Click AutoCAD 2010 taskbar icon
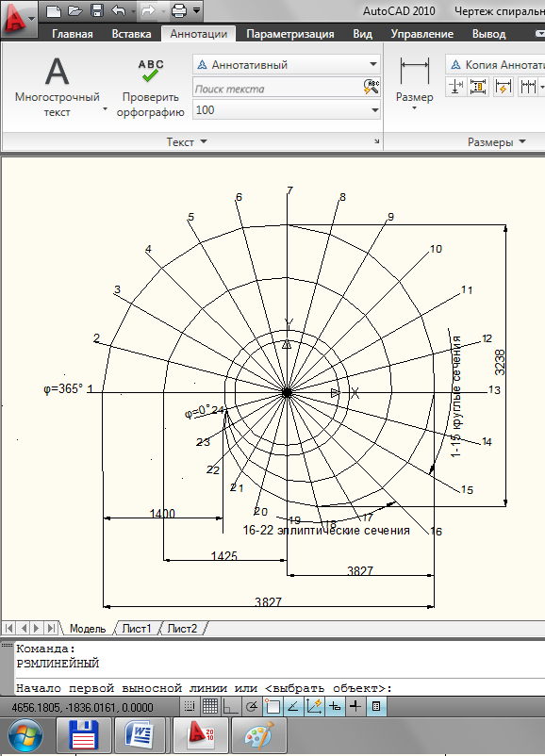The width and height of the screenshot is (545, 756). (201, 736)
